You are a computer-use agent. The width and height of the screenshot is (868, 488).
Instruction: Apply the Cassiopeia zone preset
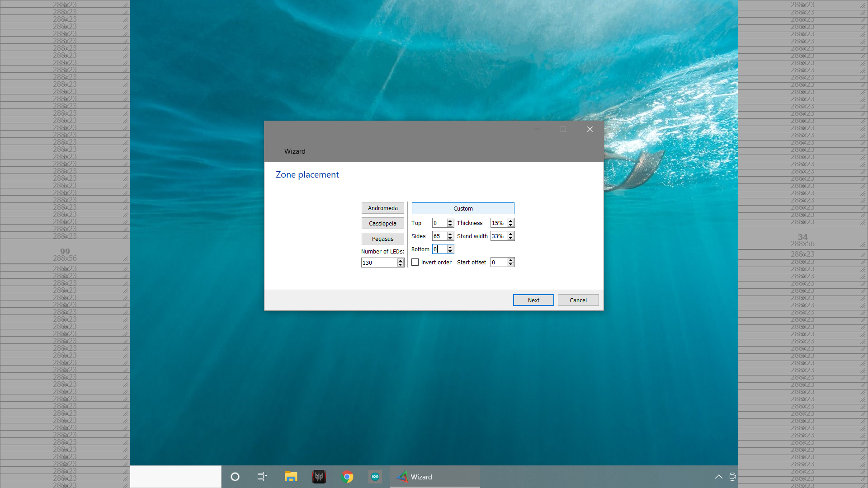click(382, 223)
